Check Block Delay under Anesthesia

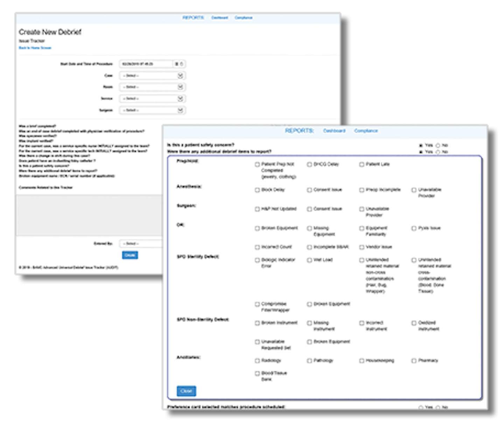257,190
